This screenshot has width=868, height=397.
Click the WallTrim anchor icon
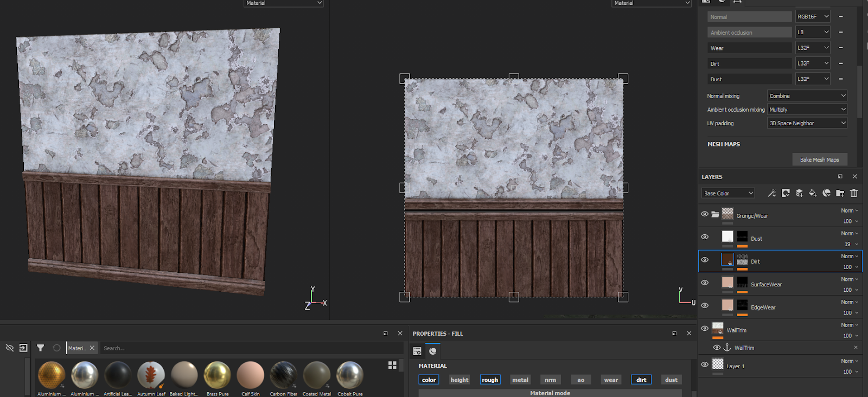[x=727, y=347]
